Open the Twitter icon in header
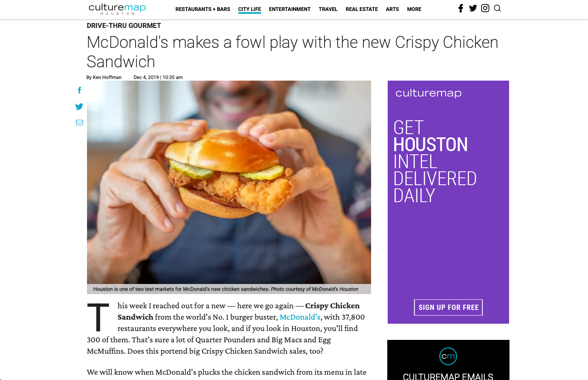Screen dimensions: 588x380 [x=473, y=8]
